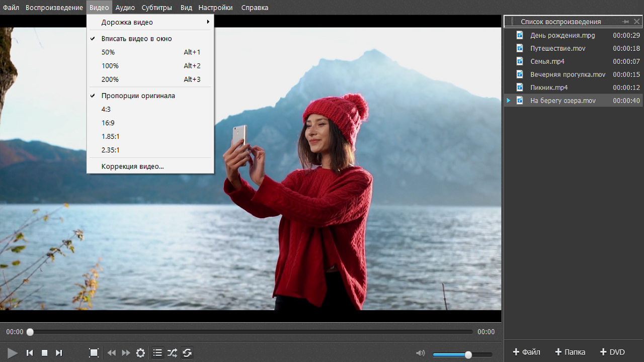This screenshot has width=644, height=362.
Task: Pin the playlist panel
Action: tap(625, 22)
